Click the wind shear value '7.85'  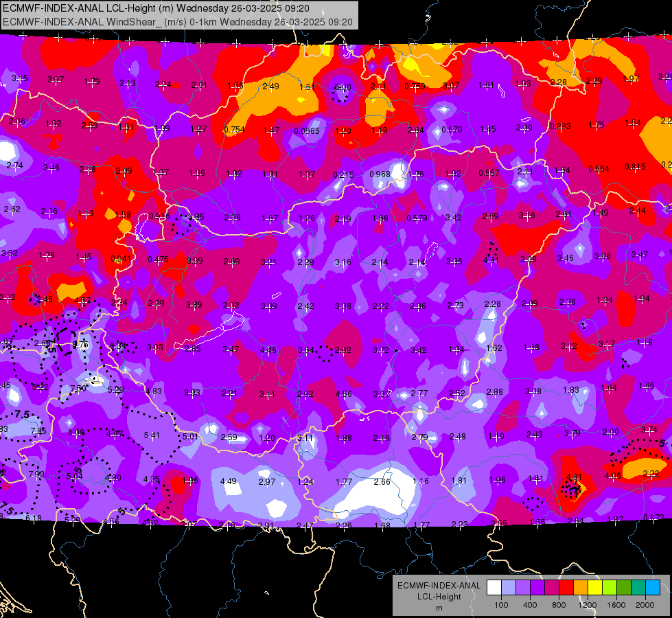[38, 431]
